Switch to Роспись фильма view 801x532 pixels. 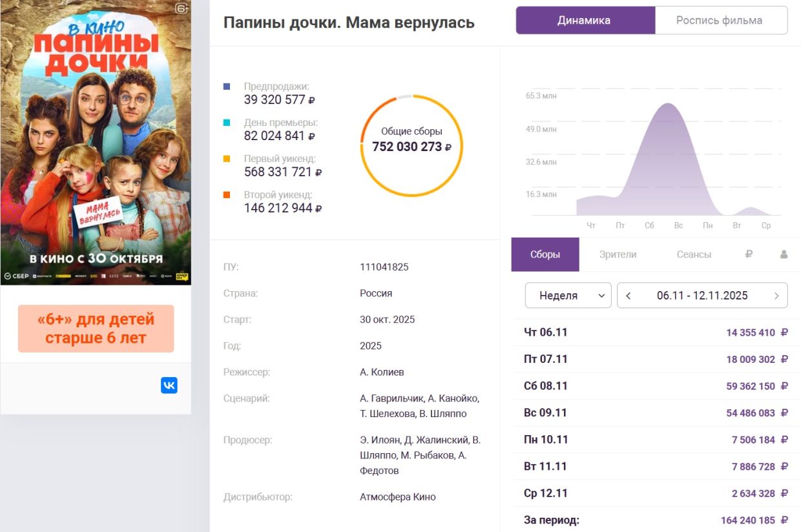point(720,20)
